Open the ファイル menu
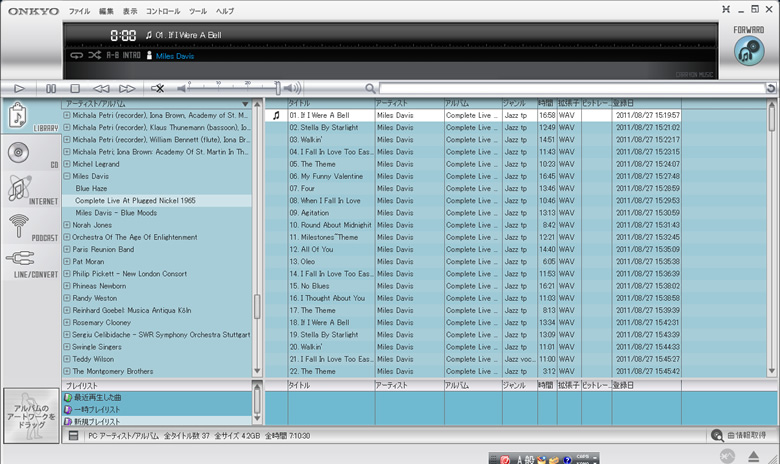 [79, 11]
